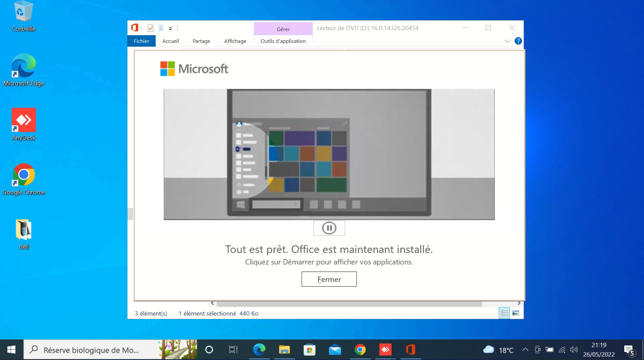The height and width of the screenshot is (360, 644).
Task: Open the AnyDesk desktop shortcut
Action: click(24, 124)
